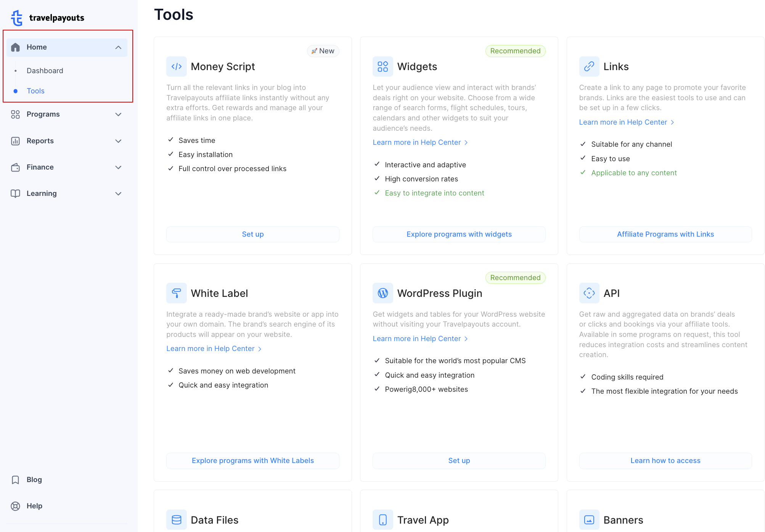The width and height of the screenshot is (765, 532).
Task: Open the Finance sidebar section
Action: (x=67, y=167)
